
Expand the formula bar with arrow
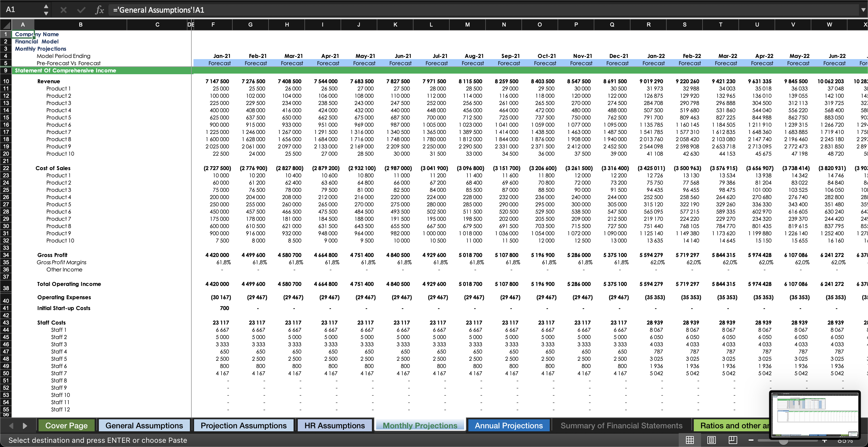863,10
